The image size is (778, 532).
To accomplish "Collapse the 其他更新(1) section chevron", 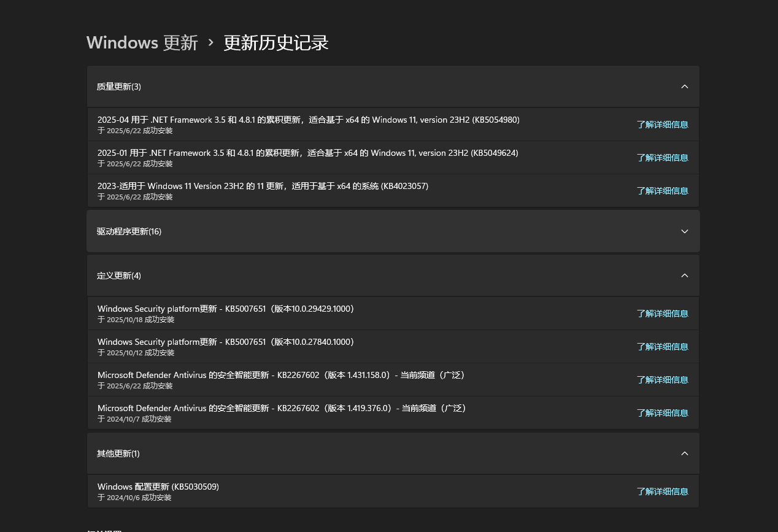I will click(685, 453).
